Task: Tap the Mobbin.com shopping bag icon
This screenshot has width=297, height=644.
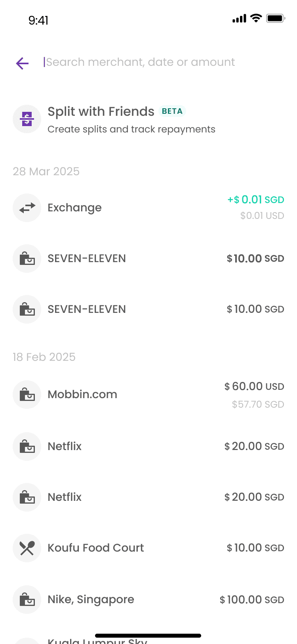Action: 27,395
